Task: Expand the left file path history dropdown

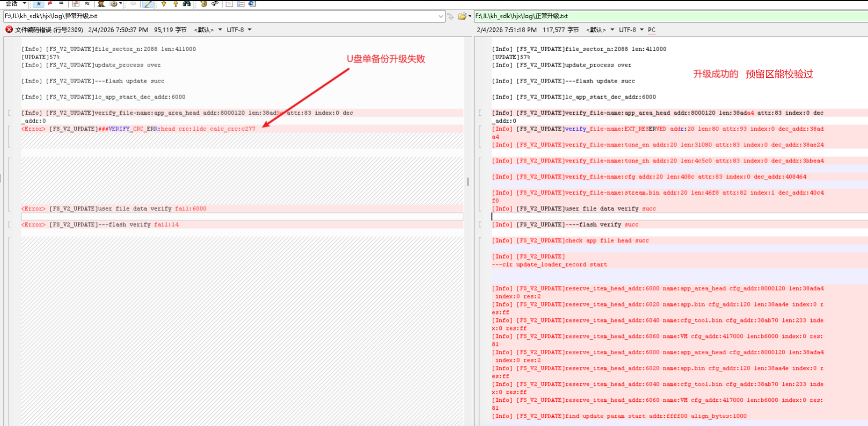Action: click(x=441, y=16)
